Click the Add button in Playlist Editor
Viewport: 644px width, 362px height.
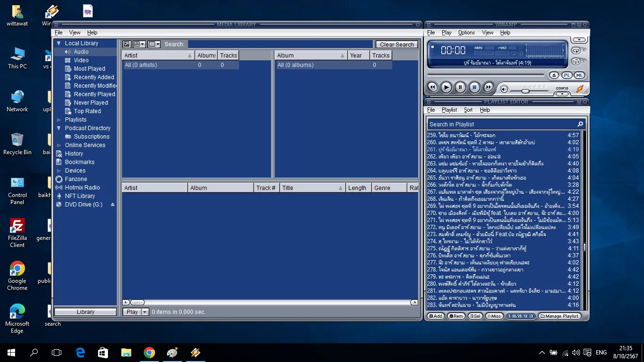tap(436, 316)
